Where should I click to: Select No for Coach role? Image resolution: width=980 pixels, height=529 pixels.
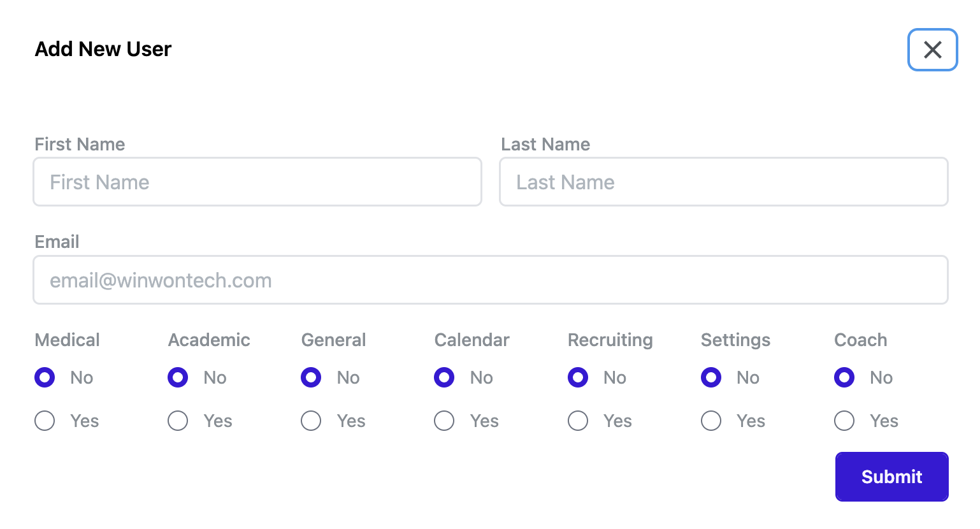coord(844,377)
